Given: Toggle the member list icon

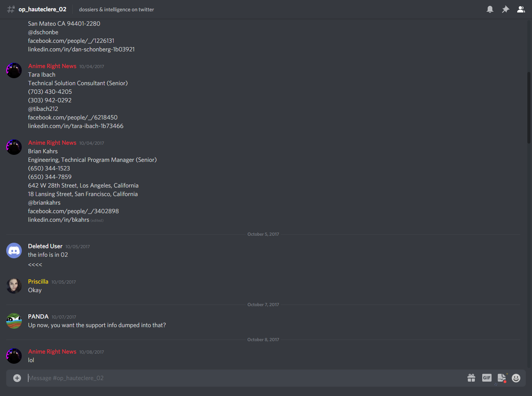Looking at the screenshot, I should 521,9.
